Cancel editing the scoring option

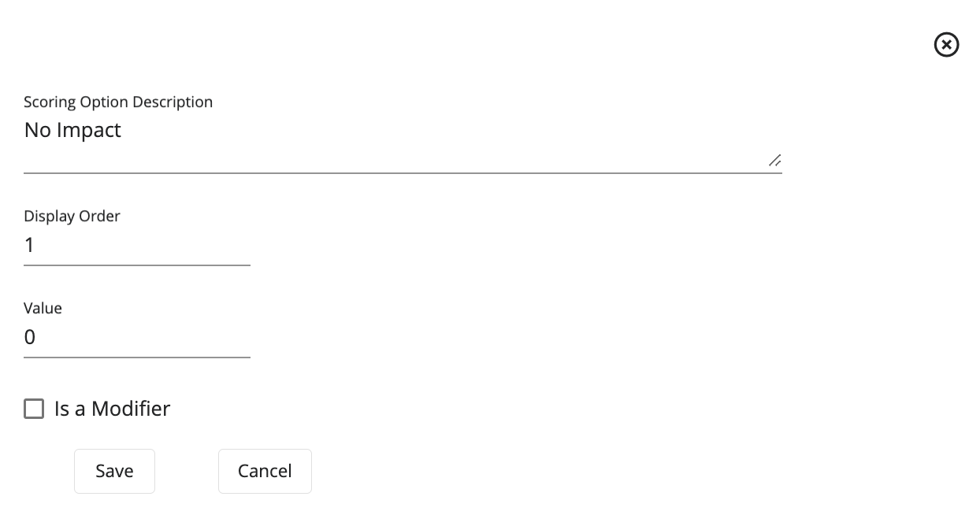click(265, 471)
